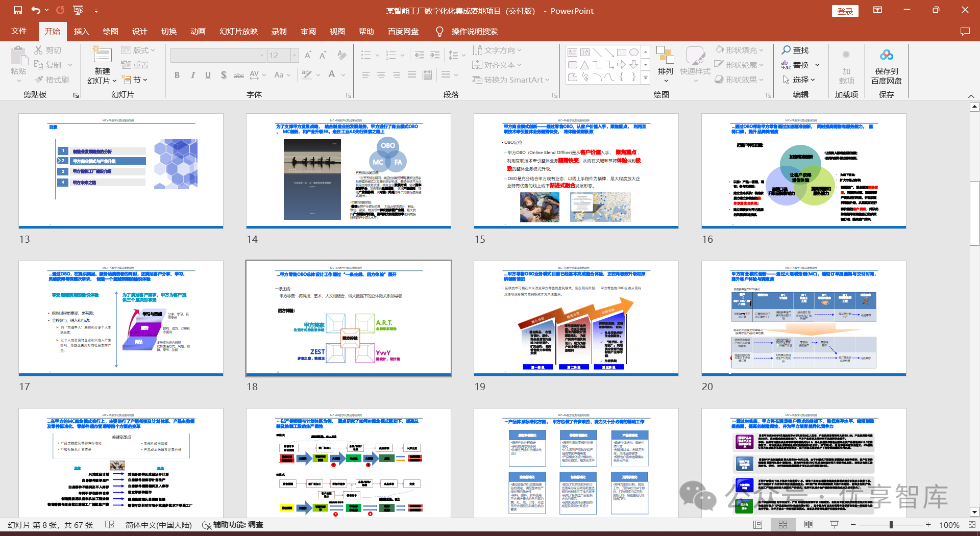
Task: Switch to Insert (插入) tab
Action: click(x=81, y=31)
